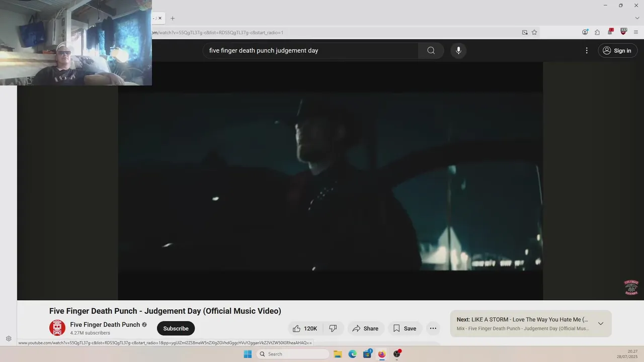The width and height of the screenshot is (644, 362).
Task: Open the Five Finger Death Punch channel name link
Action: pyautogui.click(x=105, y=325)
